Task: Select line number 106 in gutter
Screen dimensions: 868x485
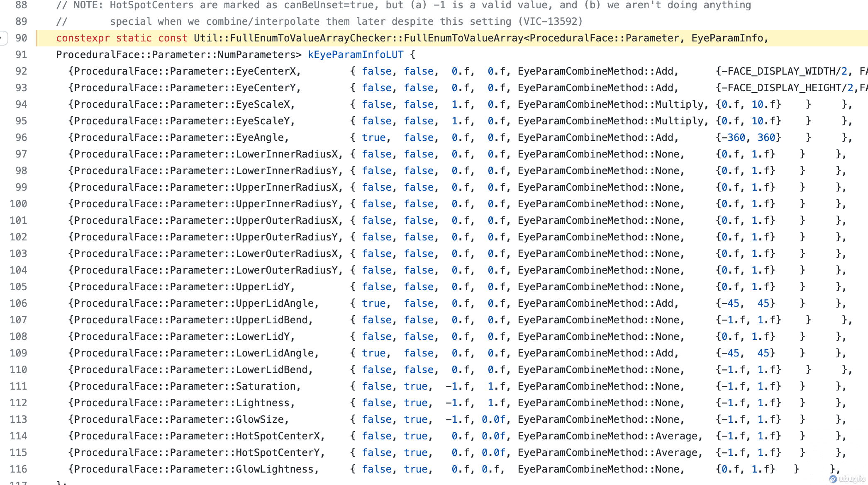Action: tap(19, 303)
